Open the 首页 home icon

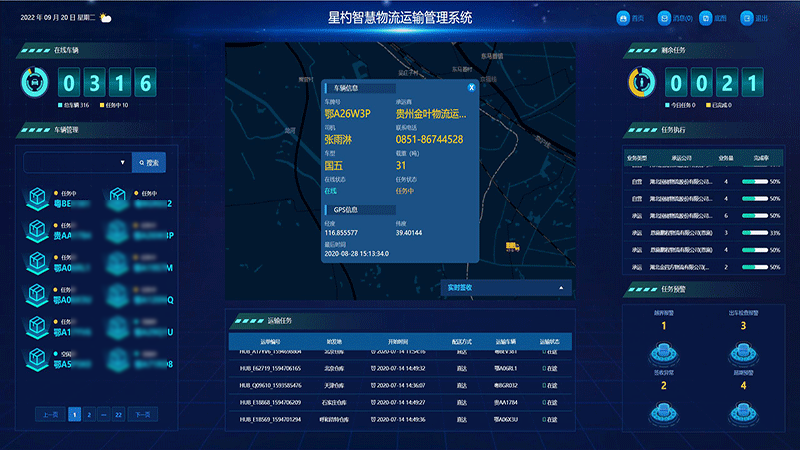[x=623, y=18]
